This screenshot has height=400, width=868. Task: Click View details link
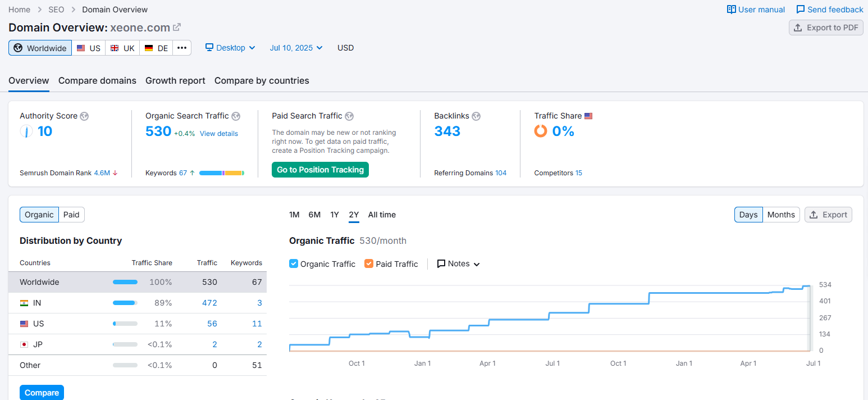click(x=219, y=134)
